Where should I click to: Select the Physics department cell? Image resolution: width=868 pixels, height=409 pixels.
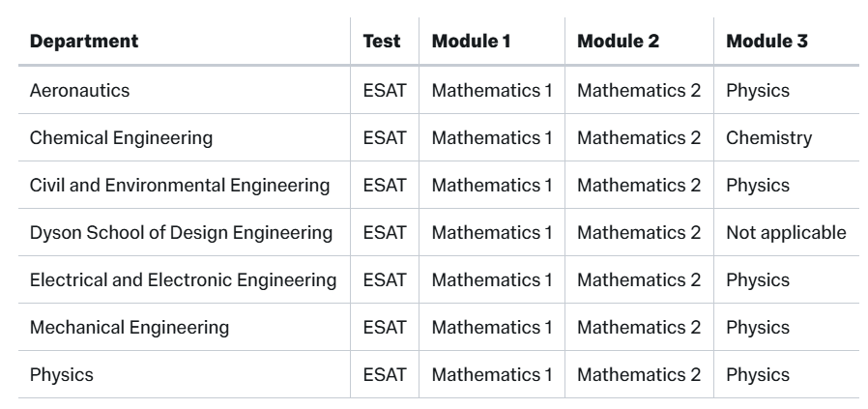(62, 375)
